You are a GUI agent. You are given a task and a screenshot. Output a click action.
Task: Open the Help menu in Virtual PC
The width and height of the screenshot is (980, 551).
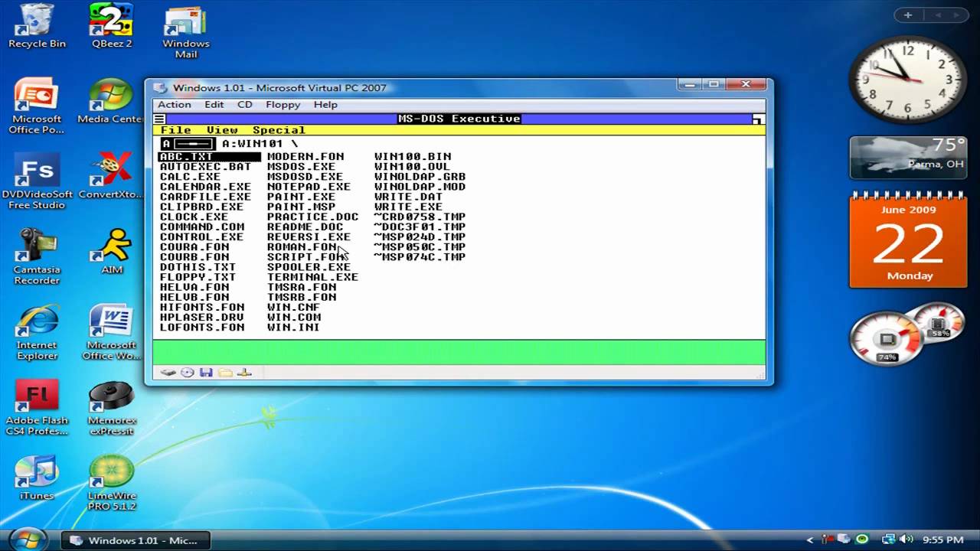tap(325, 105)
